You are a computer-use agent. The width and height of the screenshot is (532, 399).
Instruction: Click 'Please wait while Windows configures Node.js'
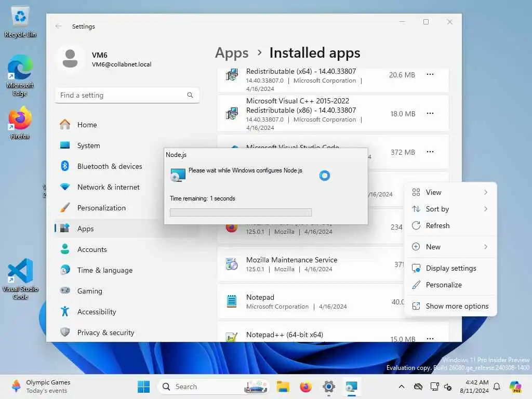[x=245, y=170]
